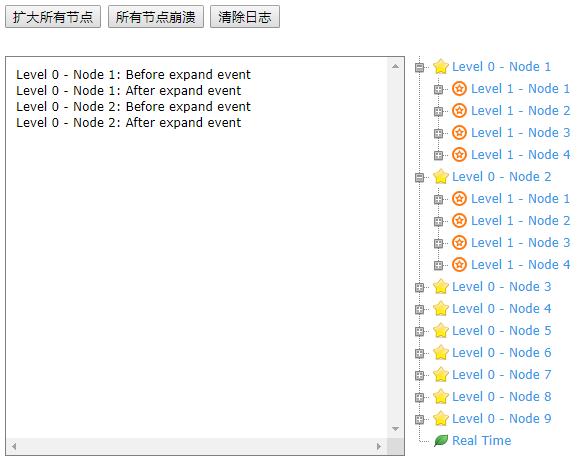This screenshot has height=461, width=586.
Task: Click the 所有节点崩溃 button
Action: coord(156,17)
